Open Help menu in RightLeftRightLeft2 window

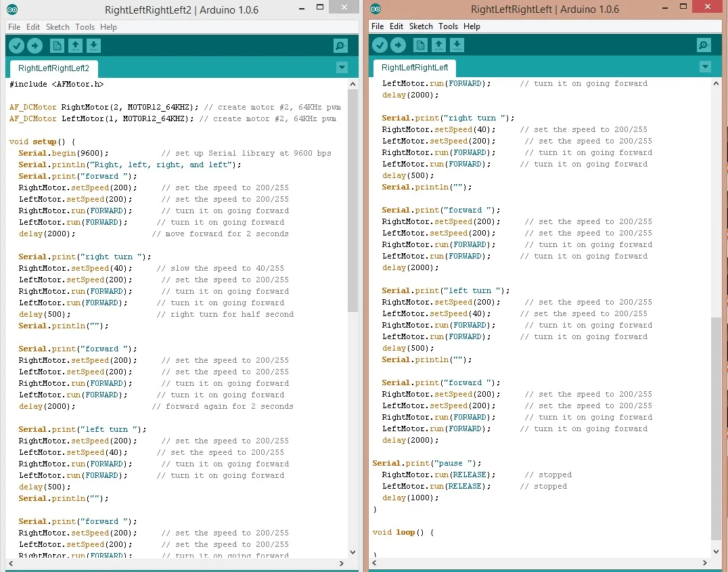[109, 27]
